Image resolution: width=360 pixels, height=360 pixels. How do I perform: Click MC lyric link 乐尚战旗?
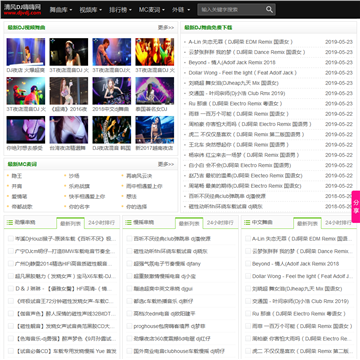click(x=79, y=186)
